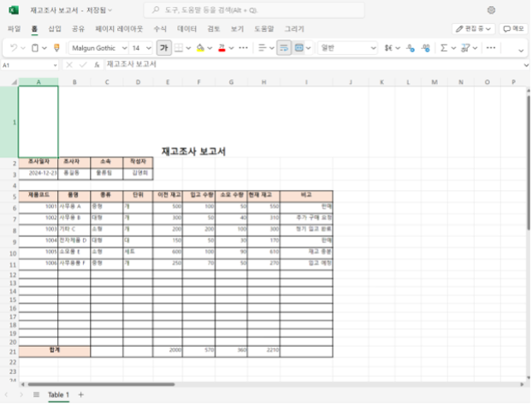Cancel formula entry X icon
The height and width of the screenshot is (404, 532).
click(69, 65)
